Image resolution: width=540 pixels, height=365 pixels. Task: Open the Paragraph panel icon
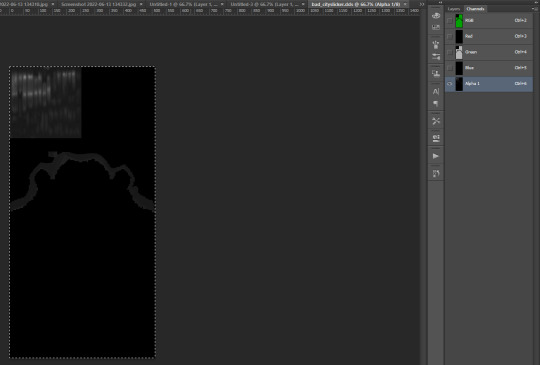[436, 103]
